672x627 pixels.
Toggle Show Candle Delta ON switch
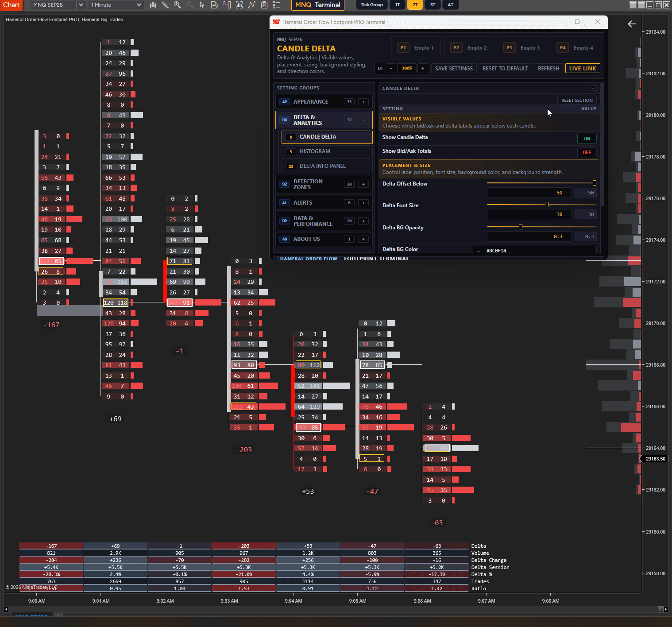587,139
